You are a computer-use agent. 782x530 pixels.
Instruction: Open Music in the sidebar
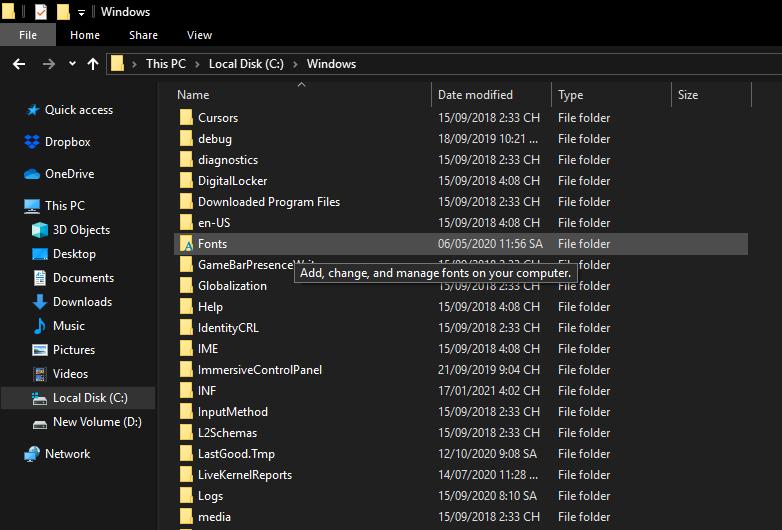[x=69, y=326]
